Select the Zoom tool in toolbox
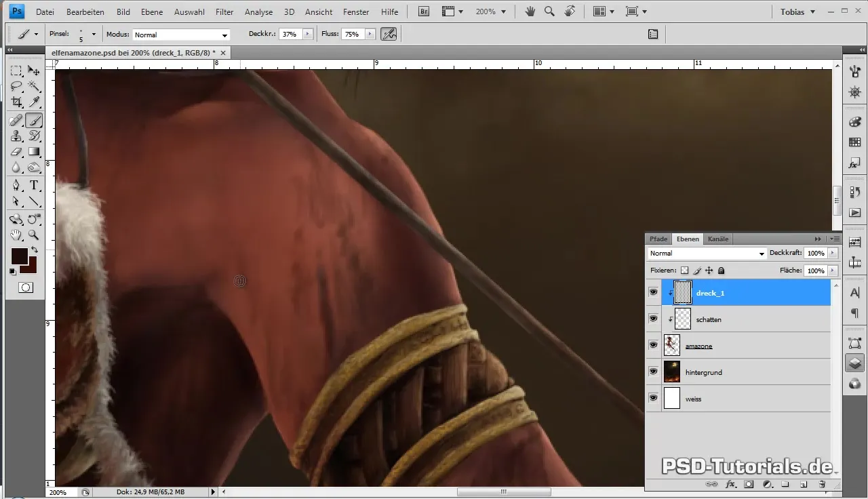The width and height of the screenshot is (868, 499). coord(33,235)
